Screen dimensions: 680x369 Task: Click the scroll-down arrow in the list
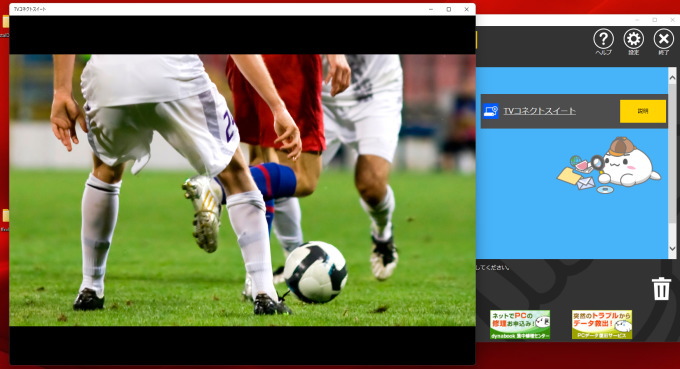(x=672, y=248)
